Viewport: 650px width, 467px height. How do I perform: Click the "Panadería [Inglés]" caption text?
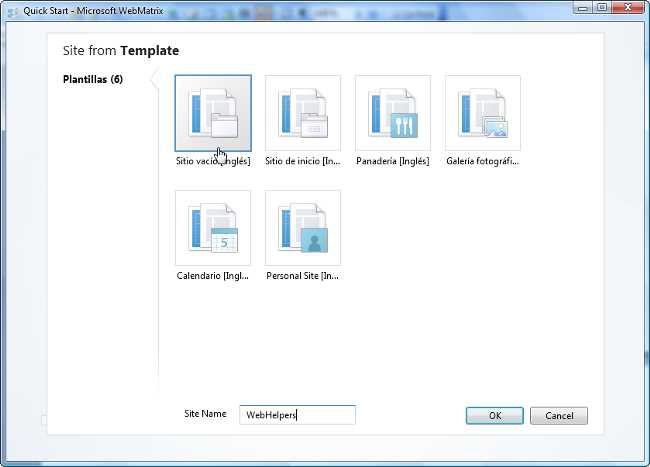tap(393, 161)
